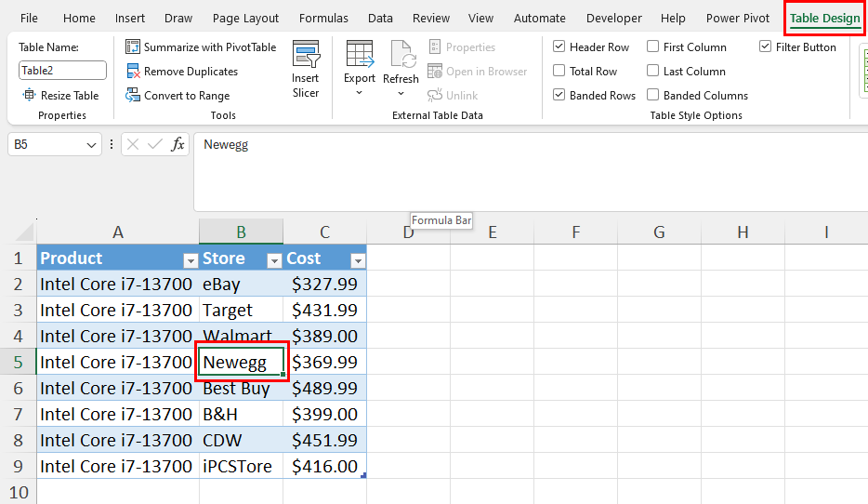Switch to the Insert tab
The height and width of the screenshot is (504, 868).
[x=130, y=19]
